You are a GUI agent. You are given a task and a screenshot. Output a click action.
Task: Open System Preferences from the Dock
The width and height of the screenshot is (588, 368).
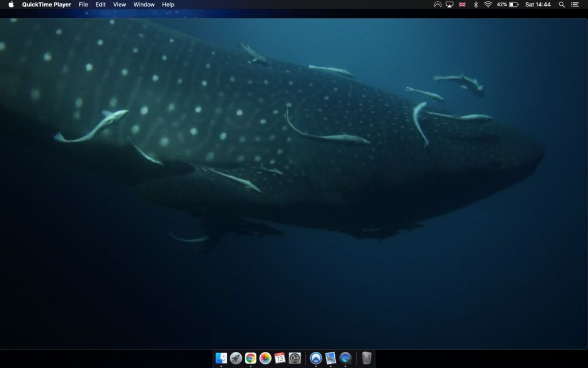(x=295, y=358)
